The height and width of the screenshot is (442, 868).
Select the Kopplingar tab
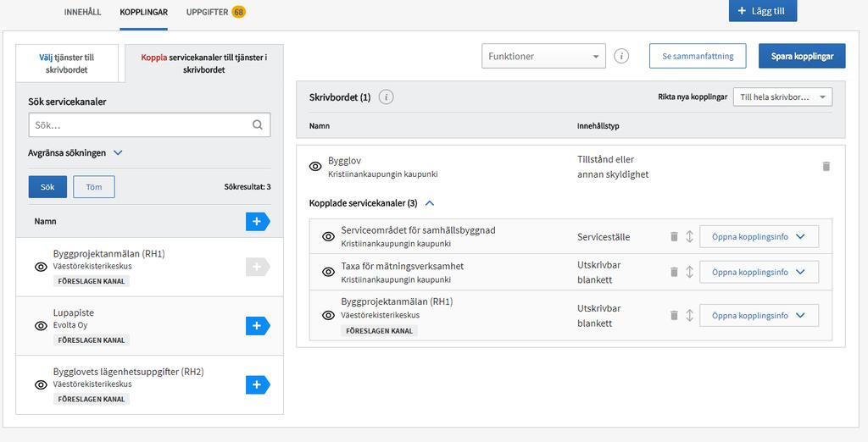(144, 12)
